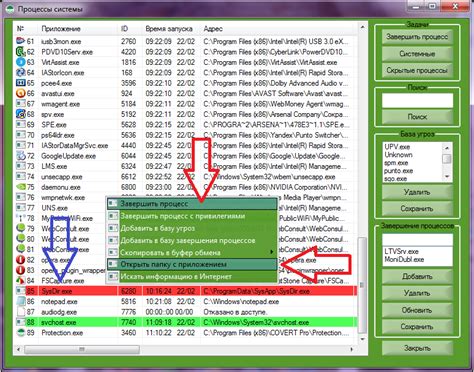Screen dimensions: 474x372
Task: Click threat list scrollbar down arrow
Action: 447,176
